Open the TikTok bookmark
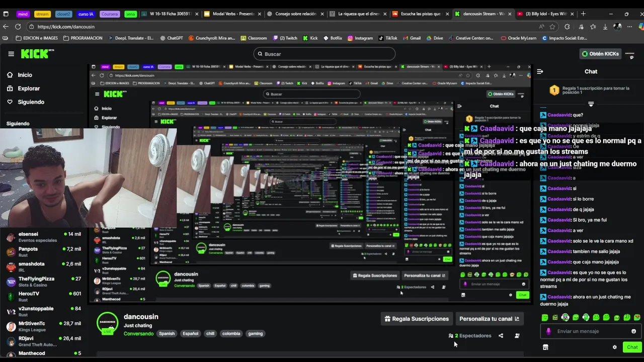The image size is (644, 362). (388, 38)
